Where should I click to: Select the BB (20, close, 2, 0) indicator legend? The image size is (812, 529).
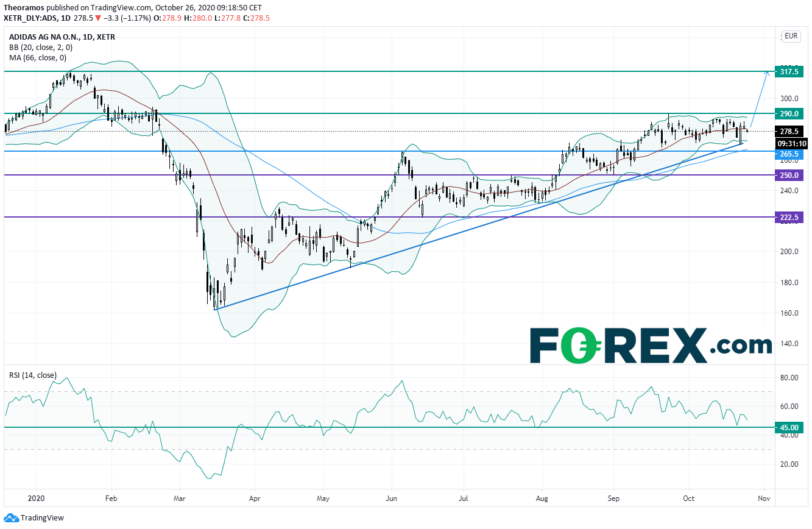click(x=40, y=48)
